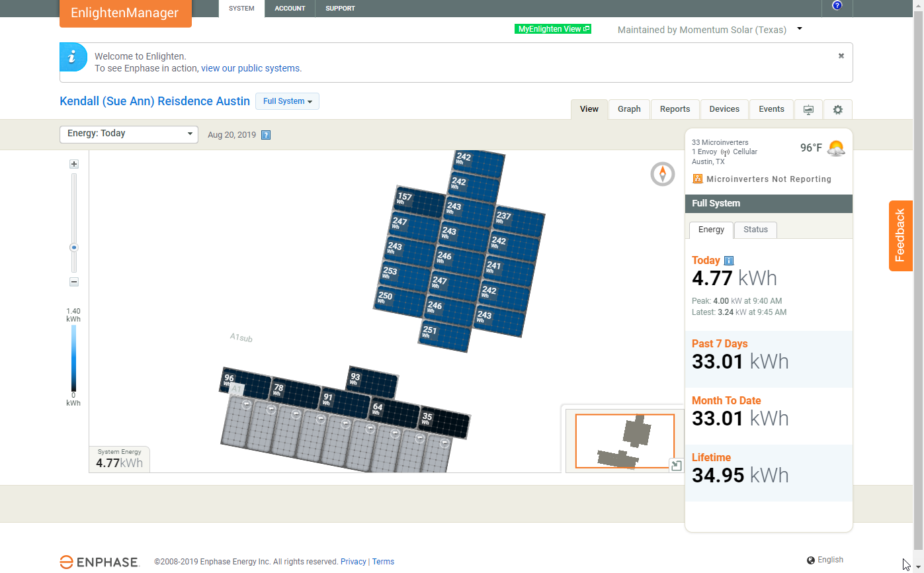Expand the Maintained by Momentum Solar arrow
This screenshot has height=573, width=924.
click(x=799, y=29)
